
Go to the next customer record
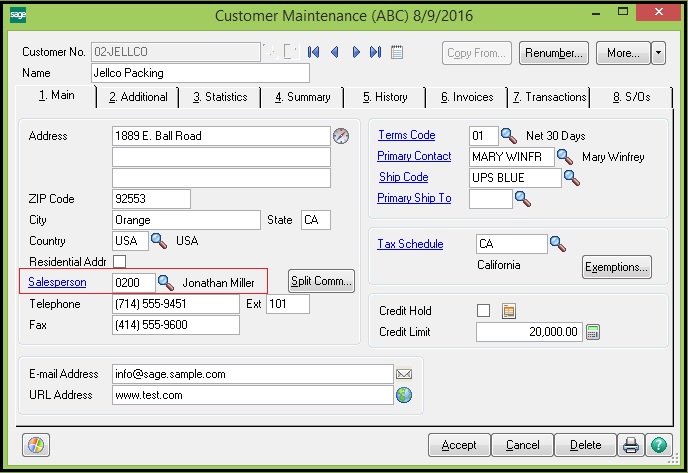coord(355,52)
